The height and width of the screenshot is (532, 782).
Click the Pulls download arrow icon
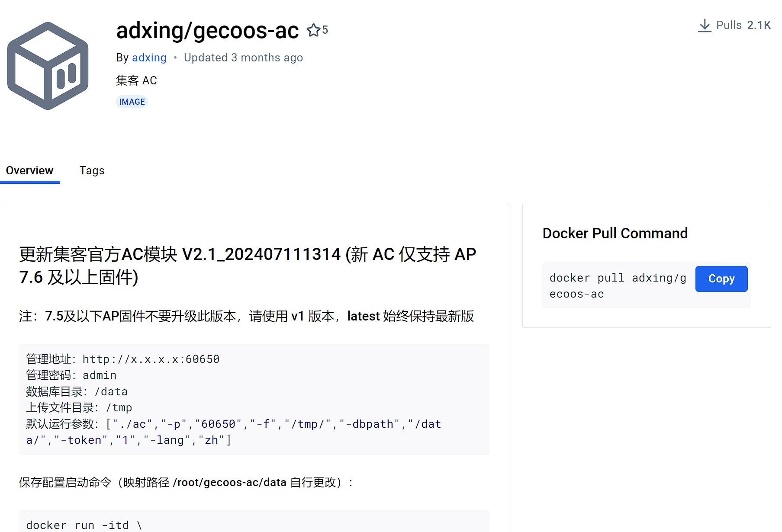705,26
